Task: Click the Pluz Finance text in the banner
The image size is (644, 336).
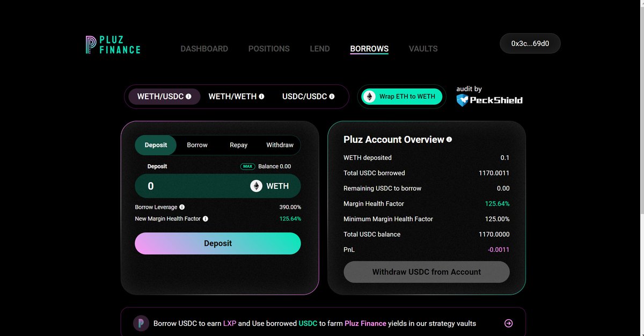Action: [x=365, y=324]
